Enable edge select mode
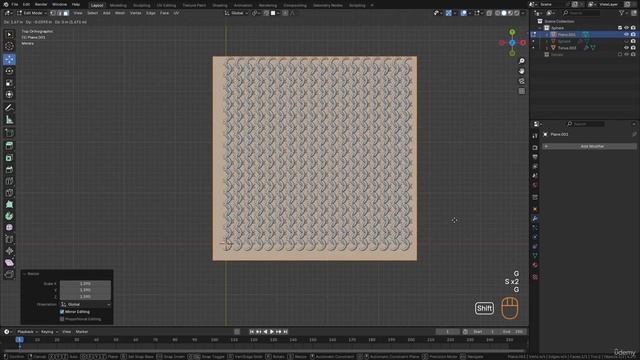The width and height of the screenshot is (640, 360). tap(59, 13)
